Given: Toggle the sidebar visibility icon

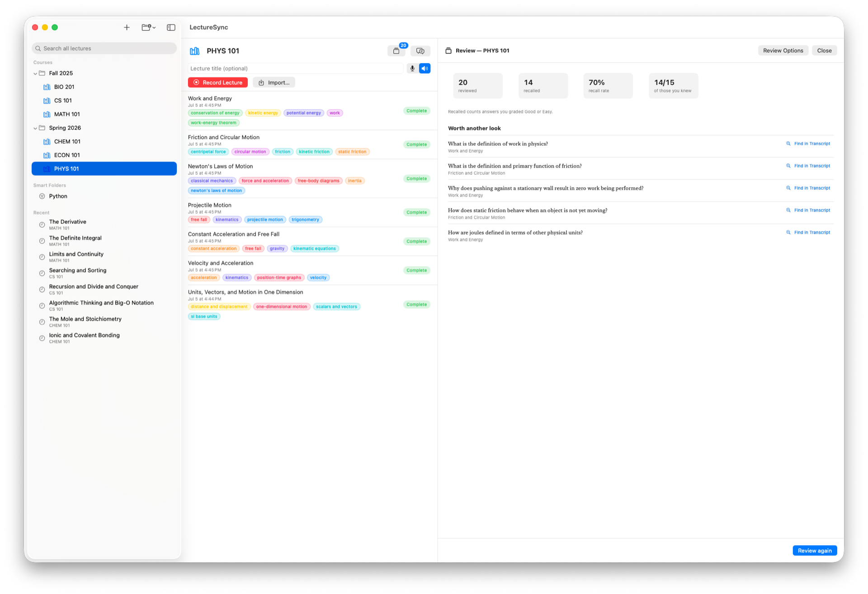Looking at the screenshot, I should (171, 28).
